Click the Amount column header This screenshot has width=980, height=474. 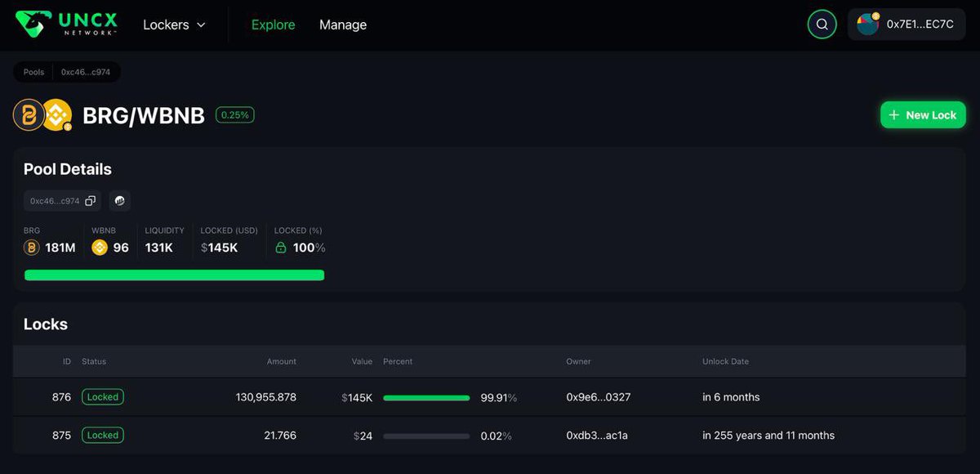point(282,361)
